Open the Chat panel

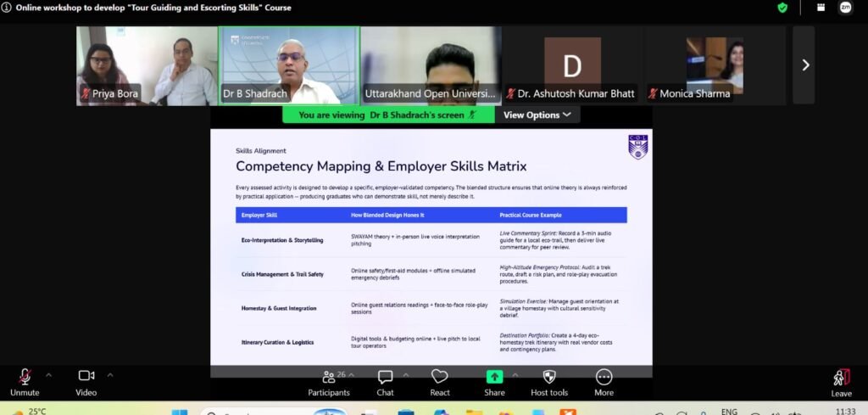pos(386,383)
